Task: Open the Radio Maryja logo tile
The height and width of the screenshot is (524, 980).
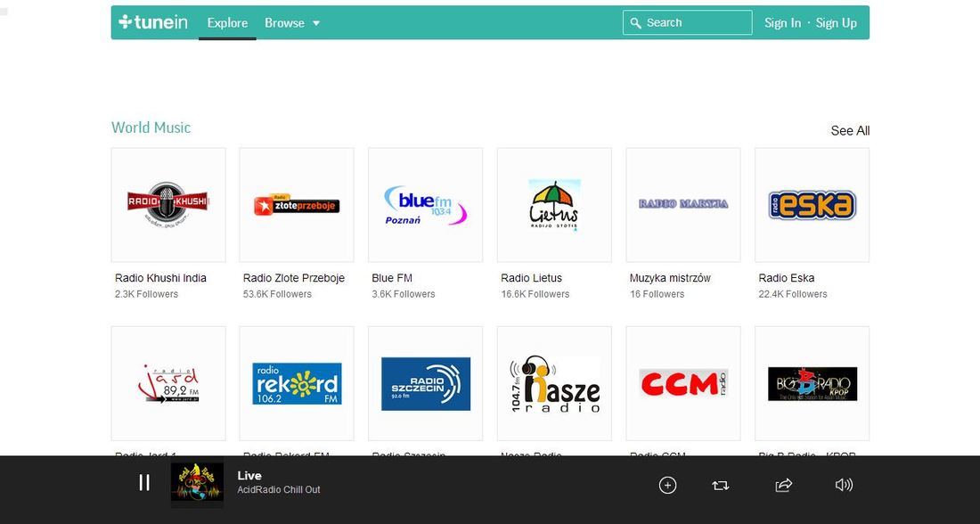Action: click(683, 205)
